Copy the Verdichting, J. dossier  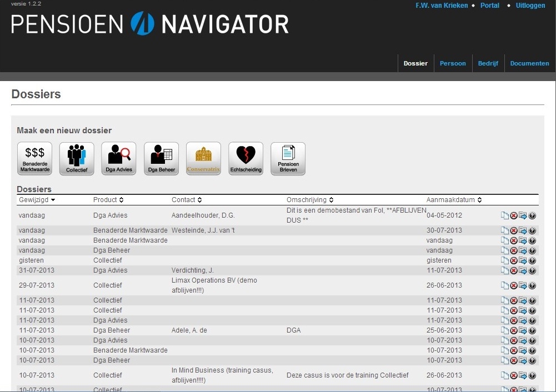504,270
